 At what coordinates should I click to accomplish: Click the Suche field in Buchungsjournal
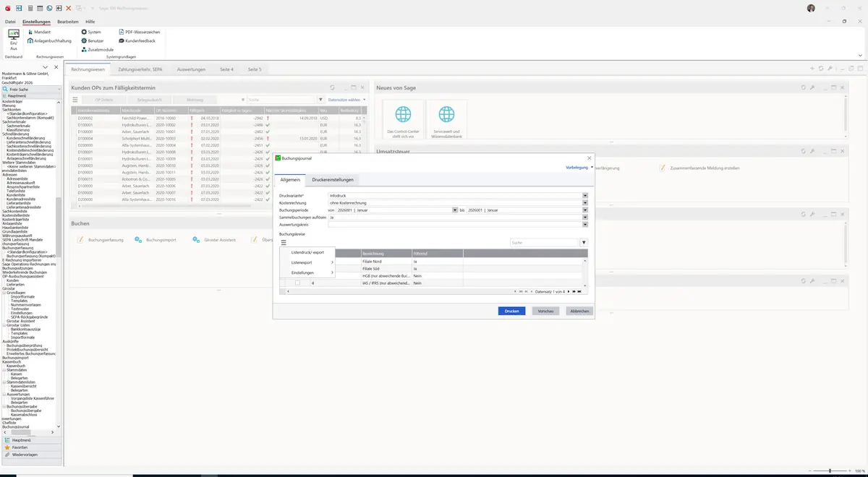(543, 243)
